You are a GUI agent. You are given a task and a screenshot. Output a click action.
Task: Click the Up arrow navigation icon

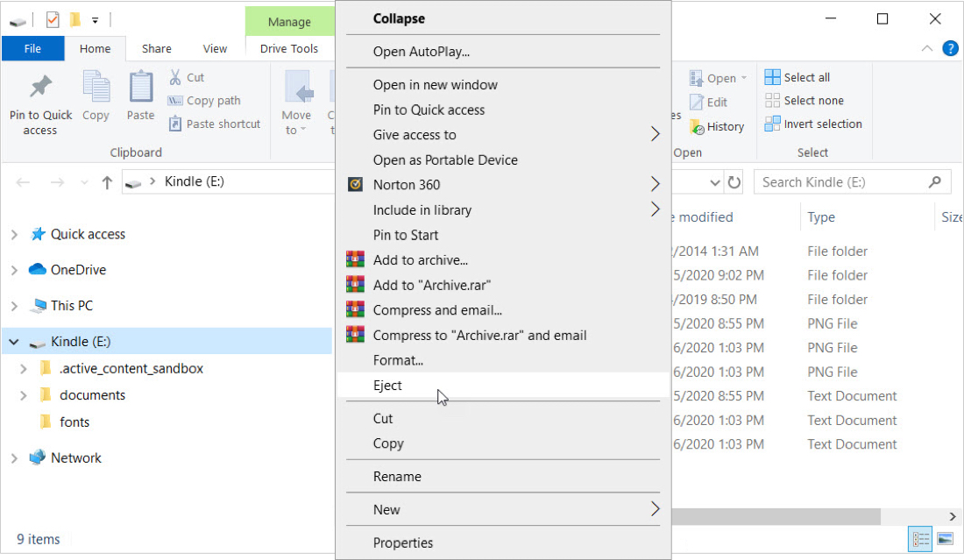pos(107,182)
